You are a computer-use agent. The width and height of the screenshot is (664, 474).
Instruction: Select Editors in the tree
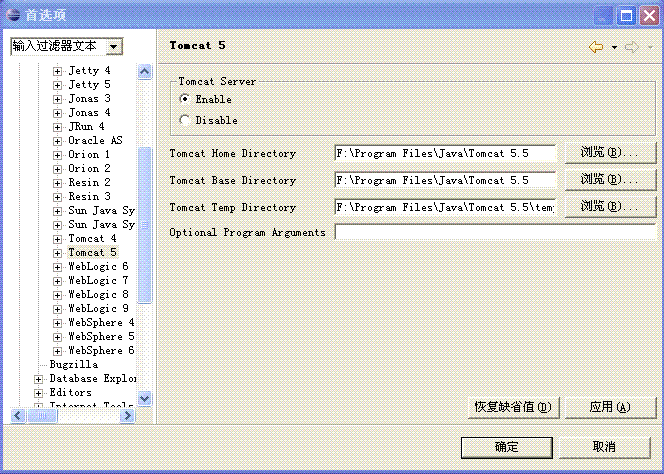(x=70, y=392)
